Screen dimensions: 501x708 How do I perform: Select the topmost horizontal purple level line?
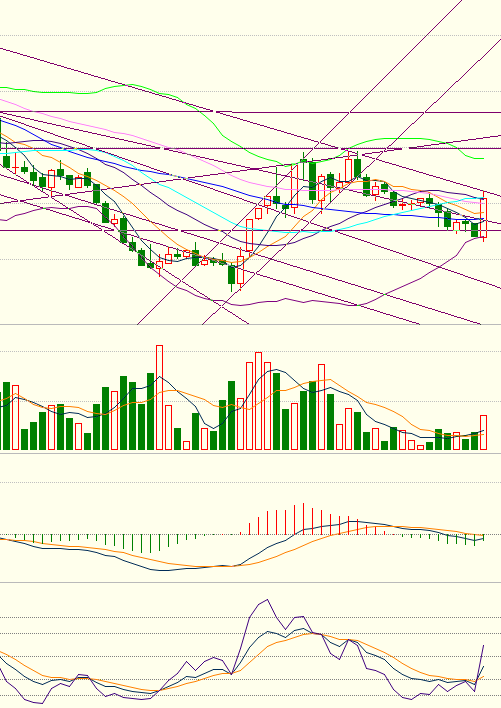250,112
